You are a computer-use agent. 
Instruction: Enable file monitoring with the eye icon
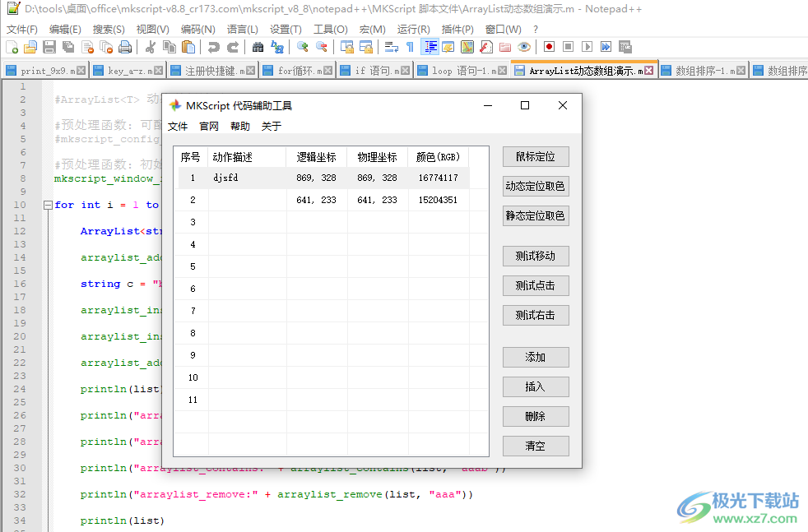click(524, 48)
